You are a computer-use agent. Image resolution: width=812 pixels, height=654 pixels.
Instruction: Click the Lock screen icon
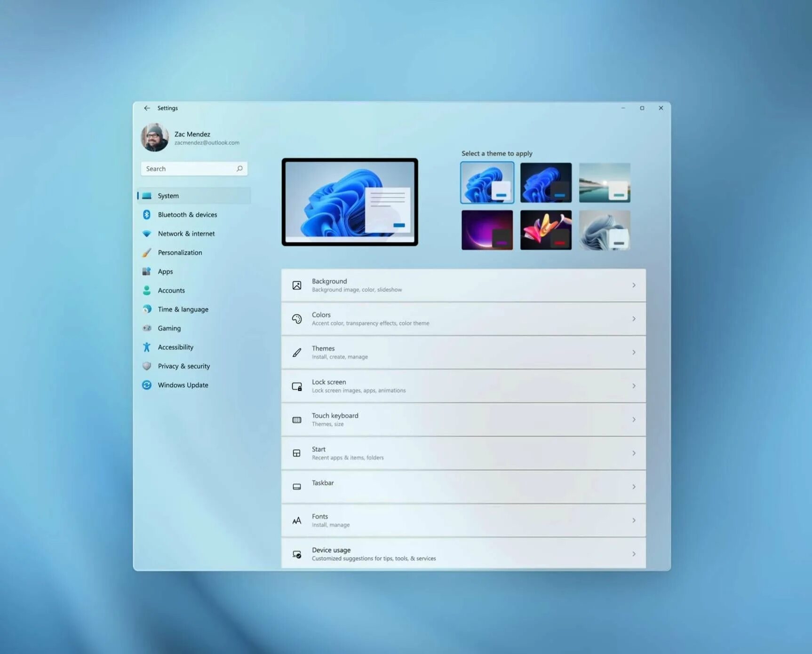pyautogui.click(x=297, y=386)
